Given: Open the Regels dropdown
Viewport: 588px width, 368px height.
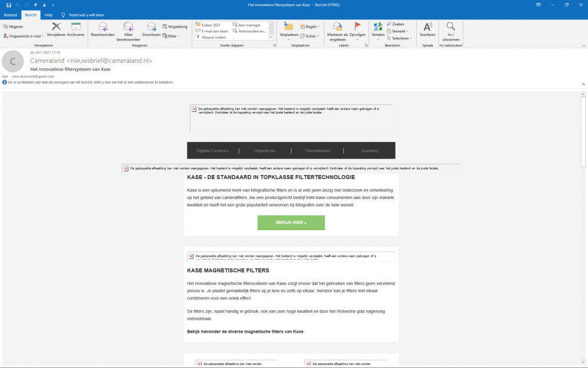Looking at the screenshot, I should pos(310,26).
